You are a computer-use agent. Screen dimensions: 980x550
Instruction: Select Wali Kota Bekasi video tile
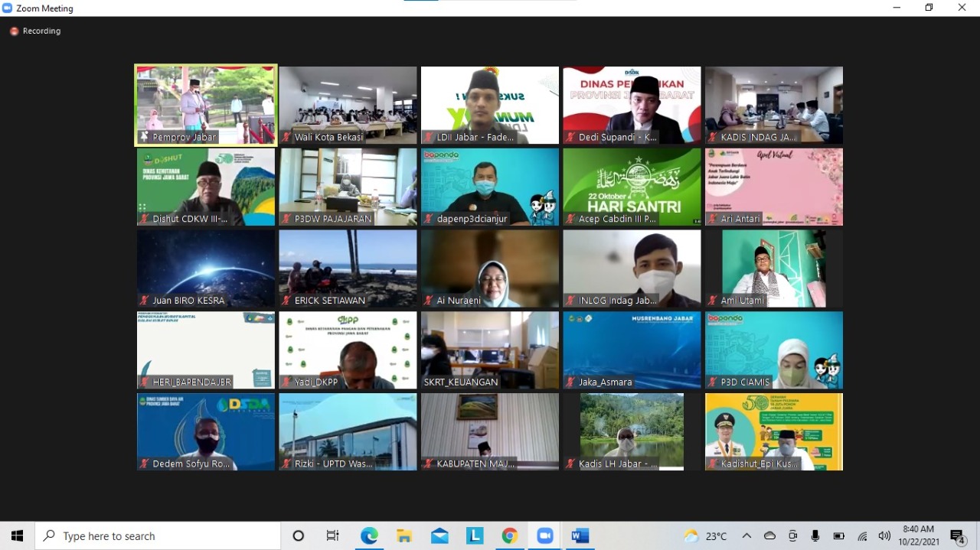point(348,105)
